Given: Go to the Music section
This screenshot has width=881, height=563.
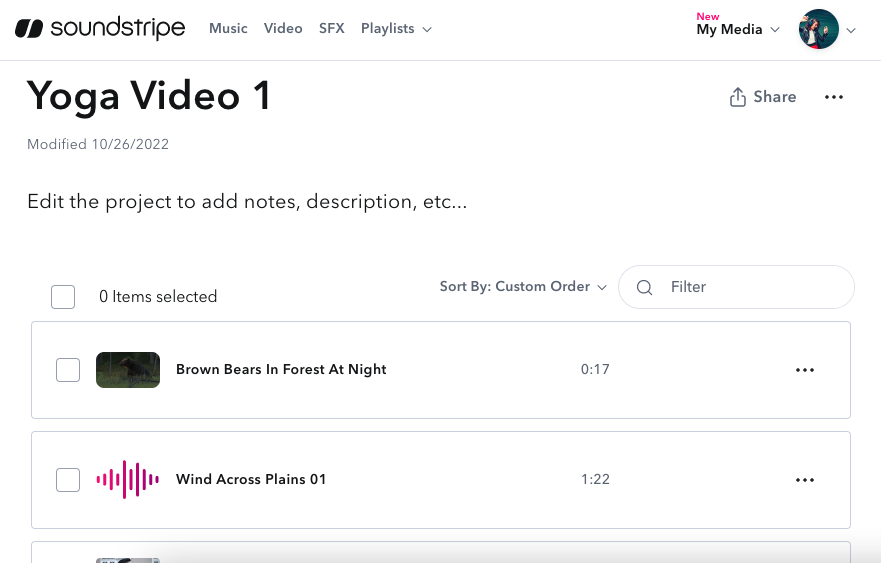Looking at the screenshot, I should pyautogui.click(x=228, y=29).
